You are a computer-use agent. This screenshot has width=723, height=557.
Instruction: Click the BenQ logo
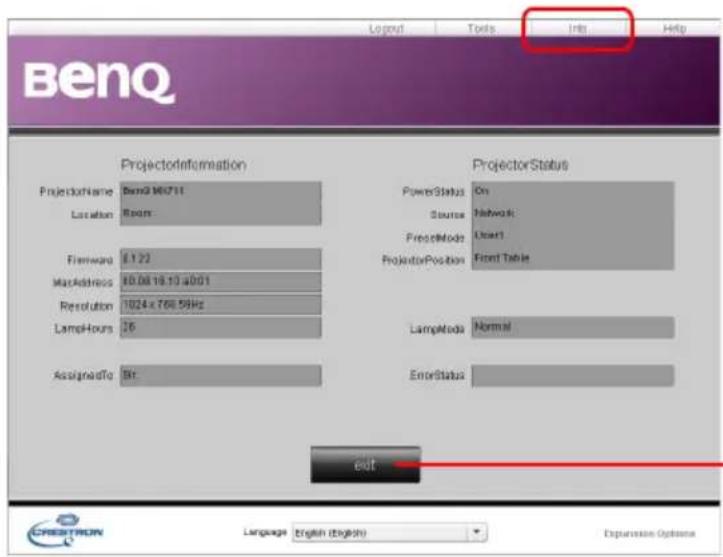click(x=99, y=83)
